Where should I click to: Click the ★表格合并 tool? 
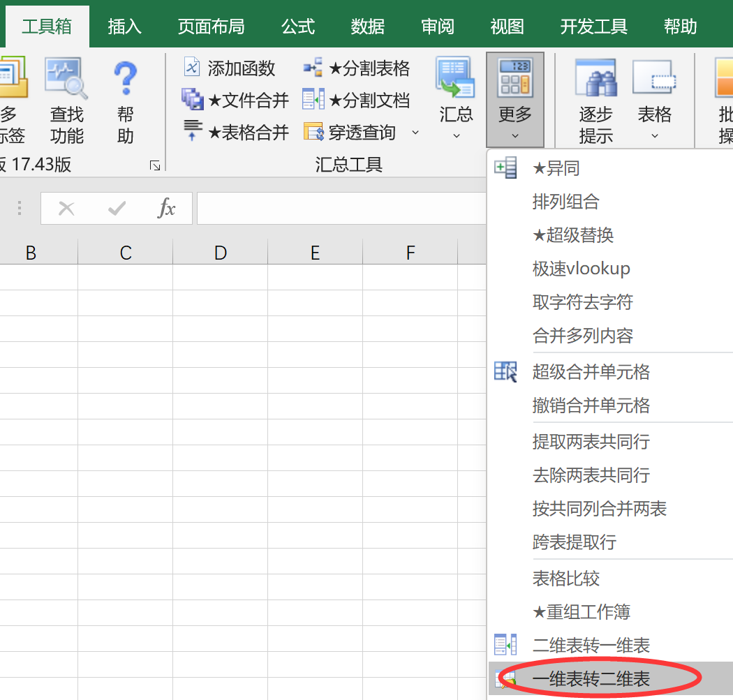pyautogui.click(x=236, y=133)
